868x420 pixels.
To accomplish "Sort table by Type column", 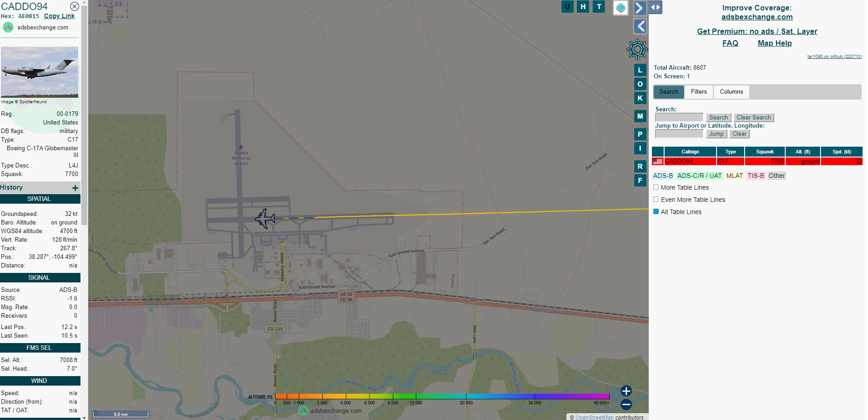I will point(731,152).
